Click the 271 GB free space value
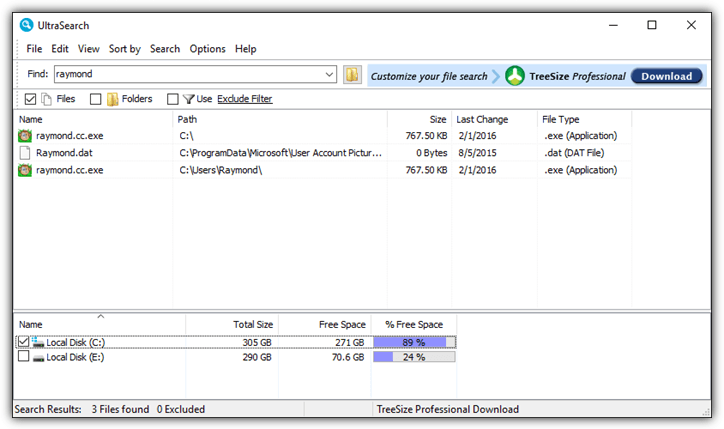The image size is (724, 429). coord(350,343)
